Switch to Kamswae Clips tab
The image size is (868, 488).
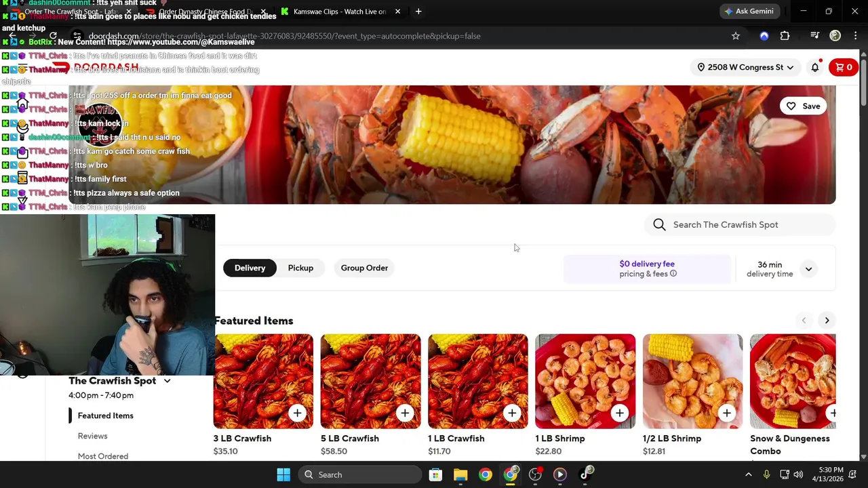[x=339, y=12]
